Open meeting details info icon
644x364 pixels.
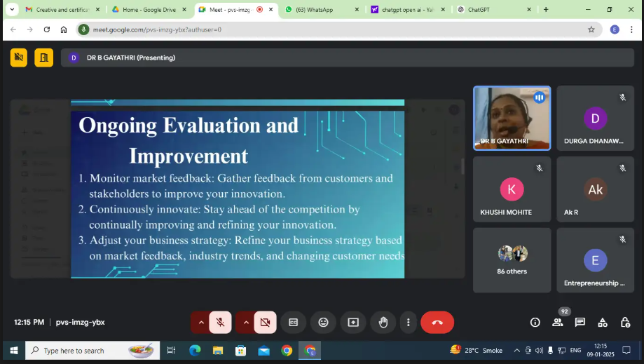535,322
